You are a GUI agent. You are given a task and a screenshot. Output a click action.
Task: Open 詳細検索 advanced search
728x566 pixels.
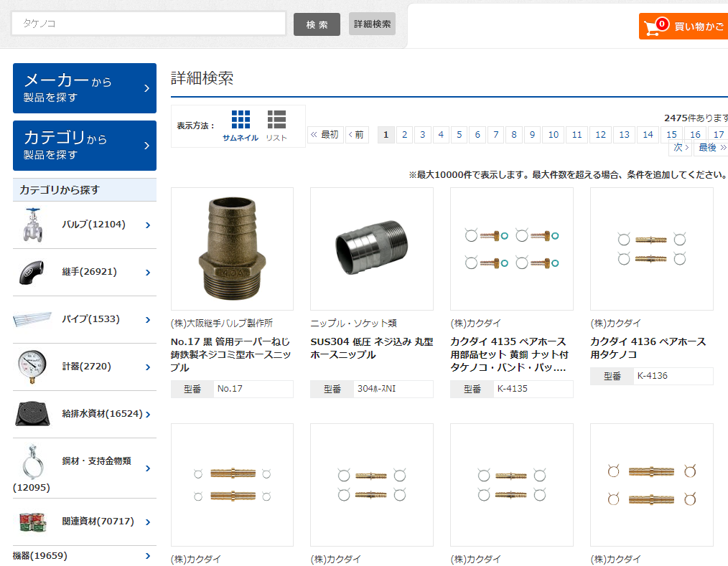click(x=372, y=24)
